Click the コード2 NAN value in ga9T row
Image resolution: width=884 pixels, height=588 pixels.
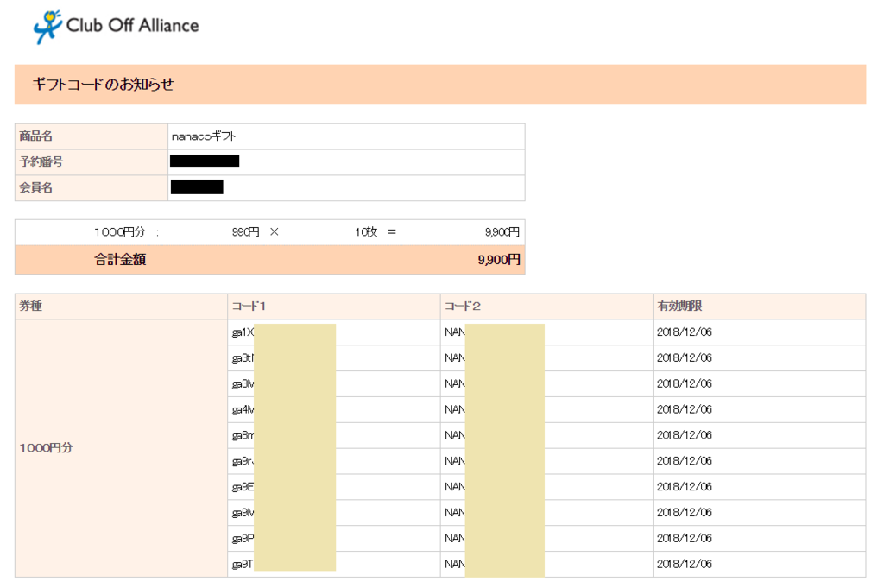click(x=455, y=565)
